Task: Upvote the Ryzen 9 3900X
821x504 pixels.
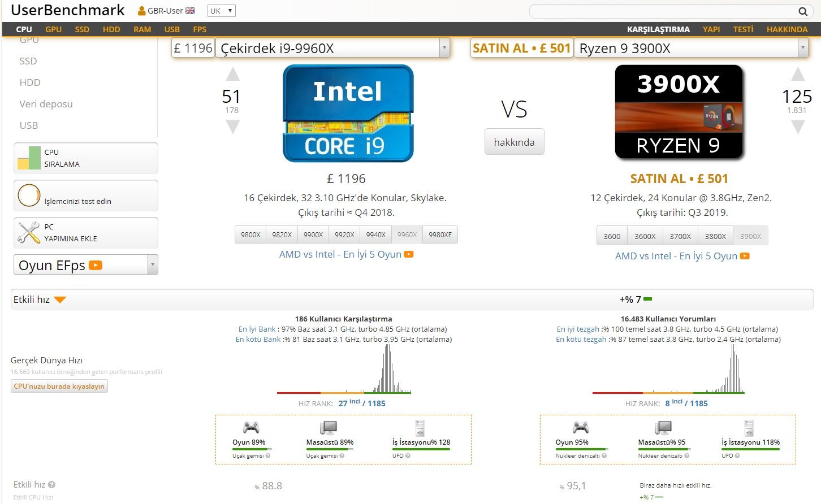Action: (798, 74)
